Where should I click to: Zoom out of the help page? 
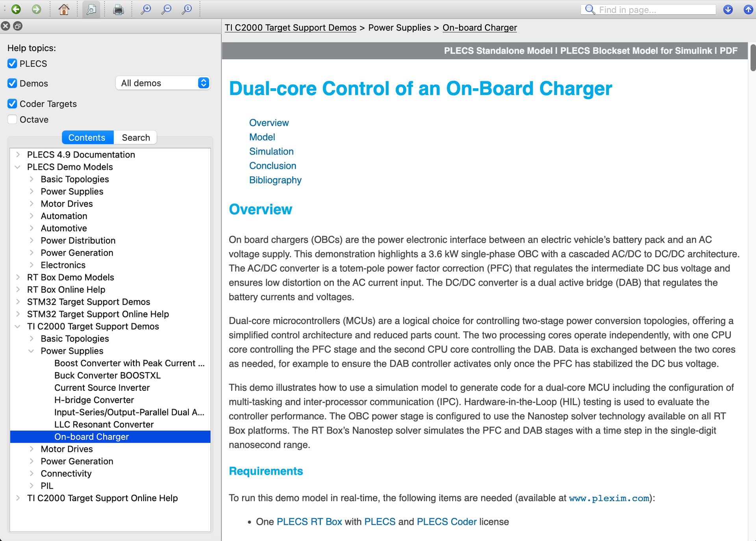167,9
